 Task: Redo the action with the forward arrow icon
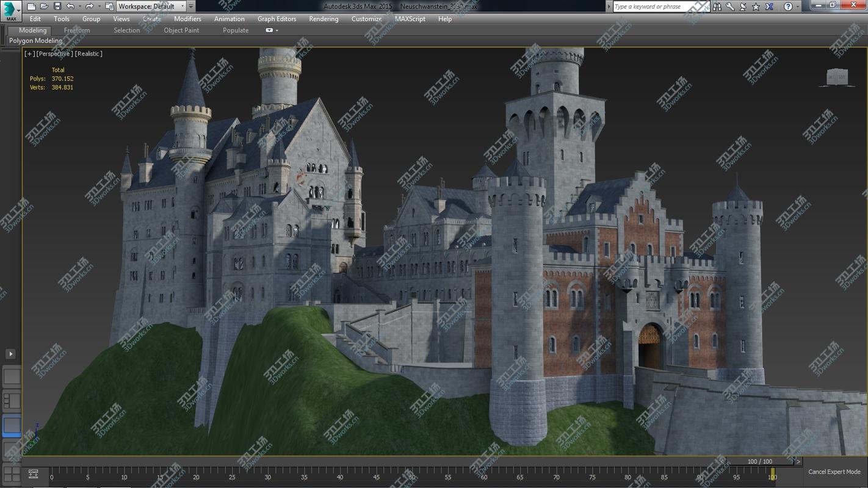point(89,6)
